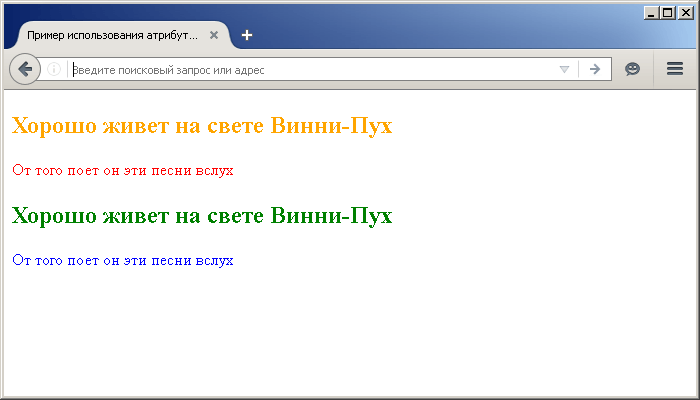The width and height of the screenshot is (700, 400).
Task: Click the red line "От того поет он эти песни вслух"
Action: 123,171
